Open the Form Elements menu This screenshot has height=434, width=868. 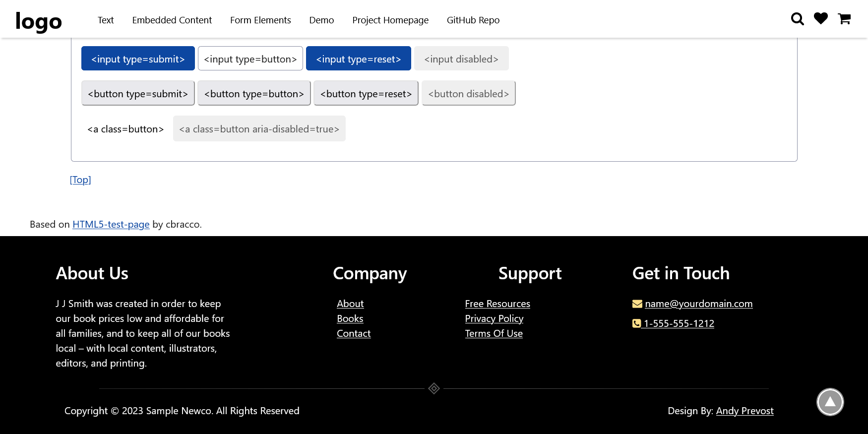(260, 20)
